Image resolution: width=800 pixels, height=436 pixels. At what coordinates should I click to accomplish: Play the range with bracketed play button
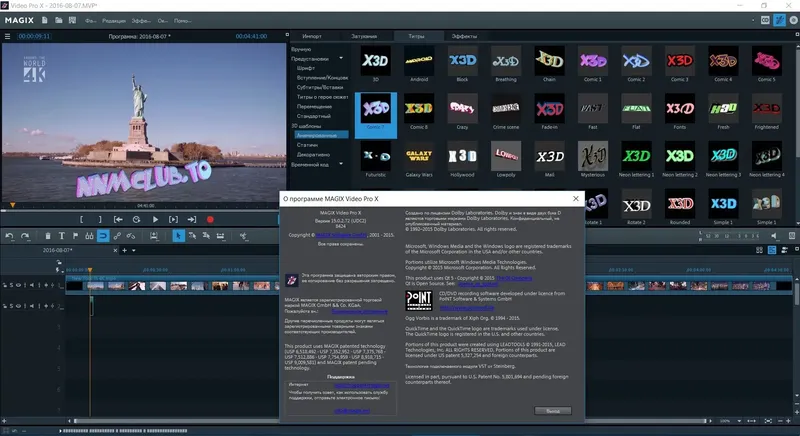point(173,220)
